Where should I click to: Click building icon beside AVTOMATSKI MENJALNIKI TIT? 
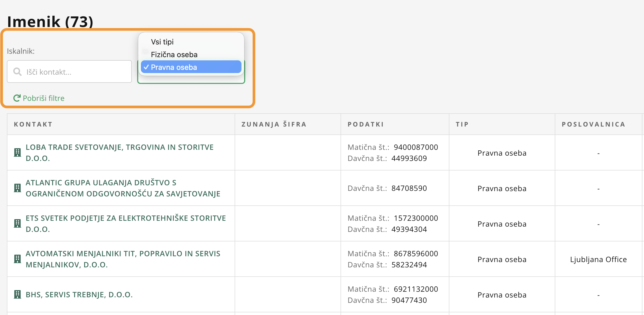click(x=17, y=259)
